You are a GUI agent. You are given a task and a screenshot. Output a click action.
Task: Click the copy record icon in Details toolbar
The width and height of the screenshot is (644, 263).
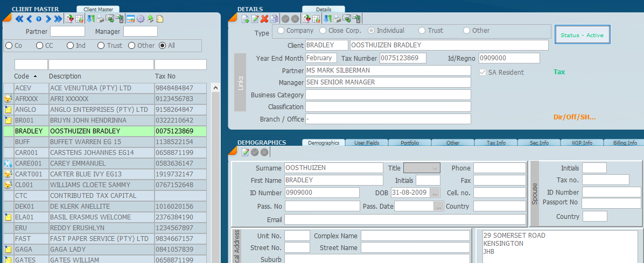(274, 19)
